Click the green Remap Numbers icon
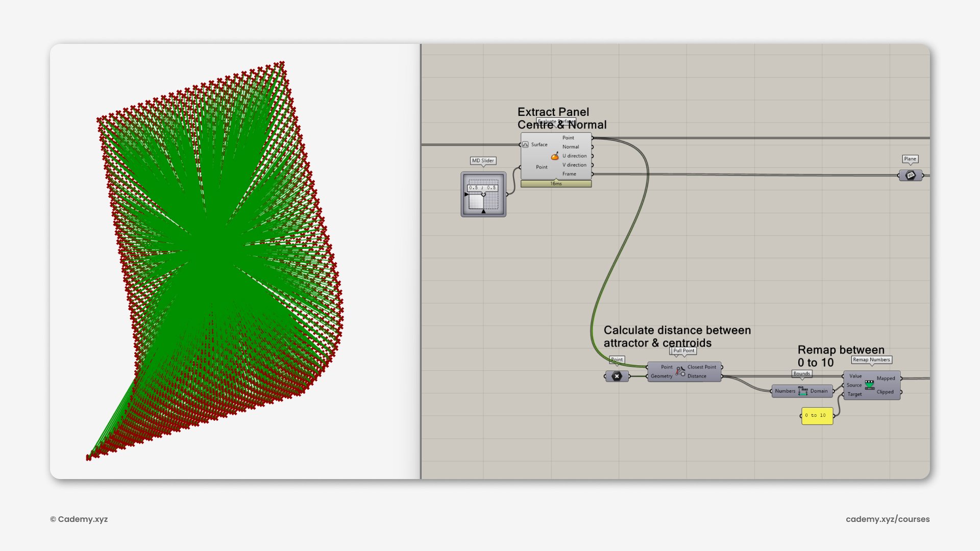This screenshot has height=551, width=980. (870, 385)
